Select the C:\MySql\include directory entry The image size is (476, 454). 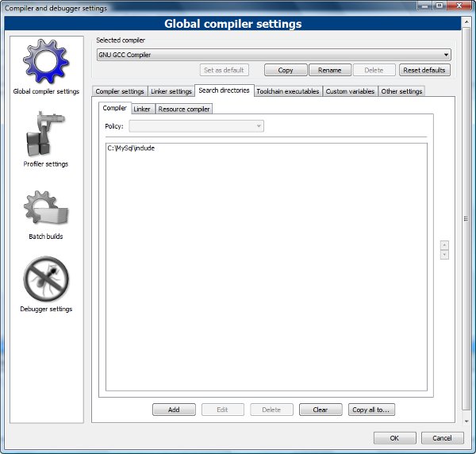(131, 148)
